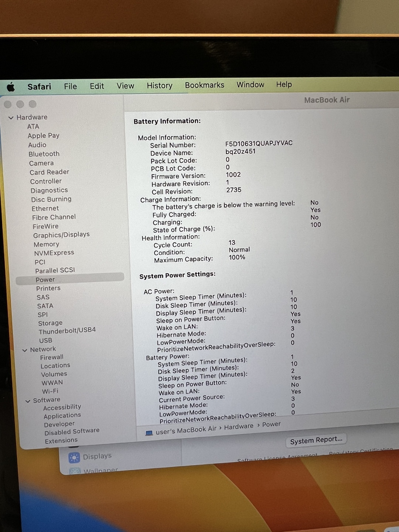Click Hardware in the bottom path bar
The image size is (399, 532).
click(x=239, y=427)
